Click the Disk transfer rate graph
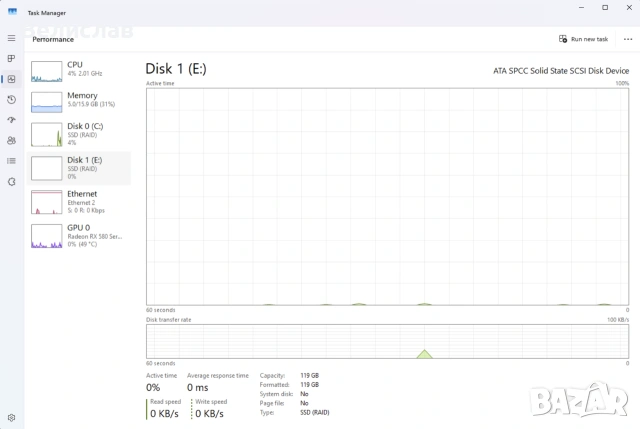The width and height of the screenshot is (640, 429). [x=387, y=342]
